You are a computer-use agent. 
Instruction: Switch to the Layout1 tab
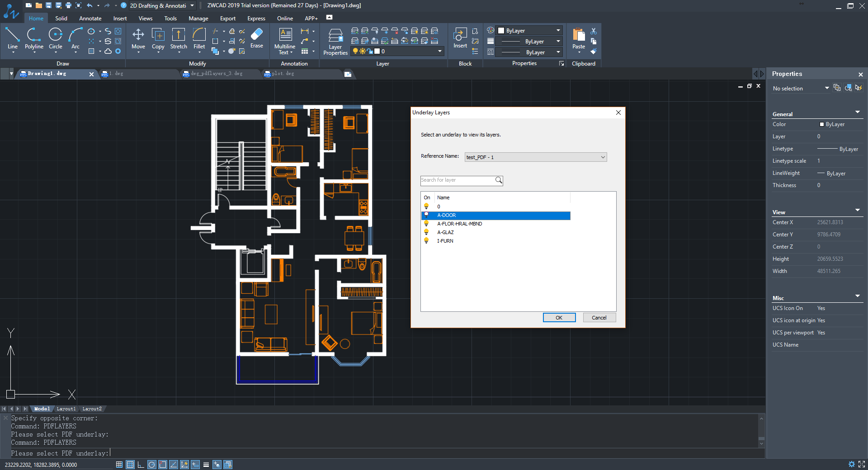click(66, 409)
